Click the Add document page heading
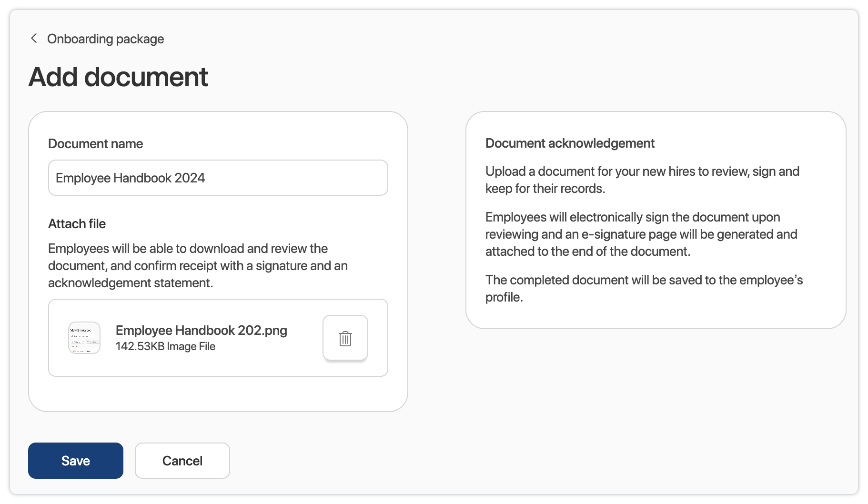Image resolution: width=868 pixels, height=504 pixels. click(118, 77)
